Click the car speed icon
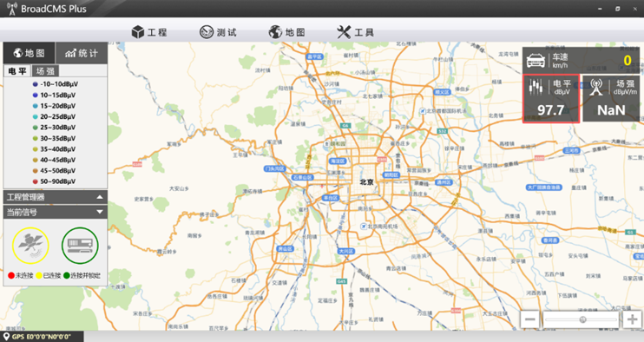This screenshot has height=342, width=644. [x=536, y=61]
